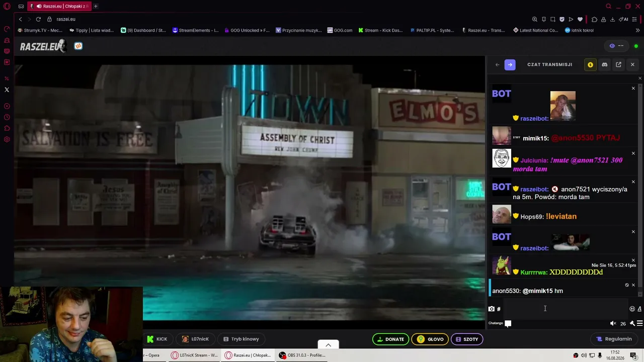Open the sidebar extensions cube icon
The image size is (644, 362).
7,128
